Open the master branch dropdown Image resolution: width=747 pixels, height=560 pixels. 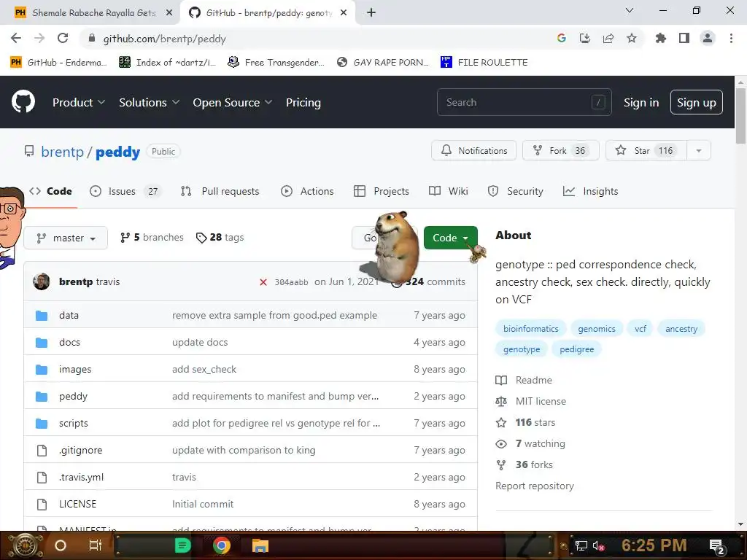(66, 238)
